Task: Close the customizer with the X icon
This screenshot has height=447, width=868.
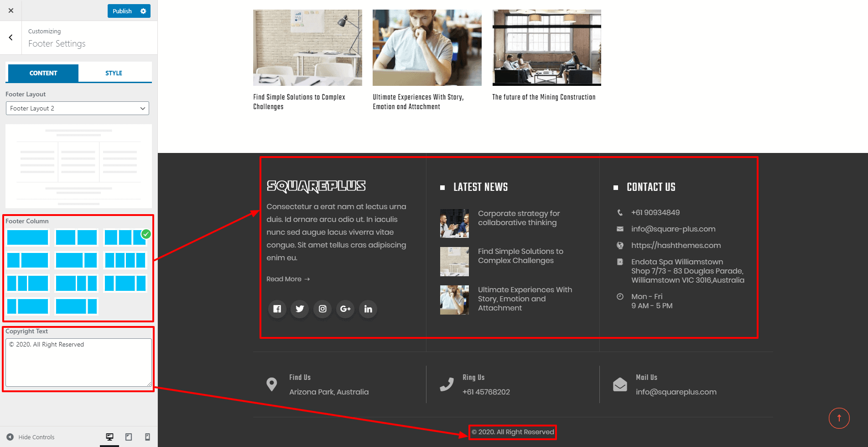Action: [x=11, y=11]
